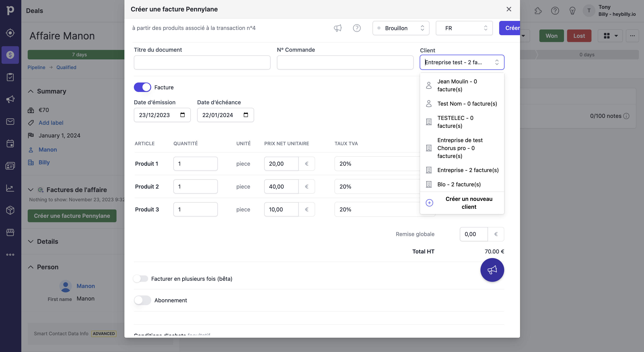Expand the Details section

click(31, 241)
